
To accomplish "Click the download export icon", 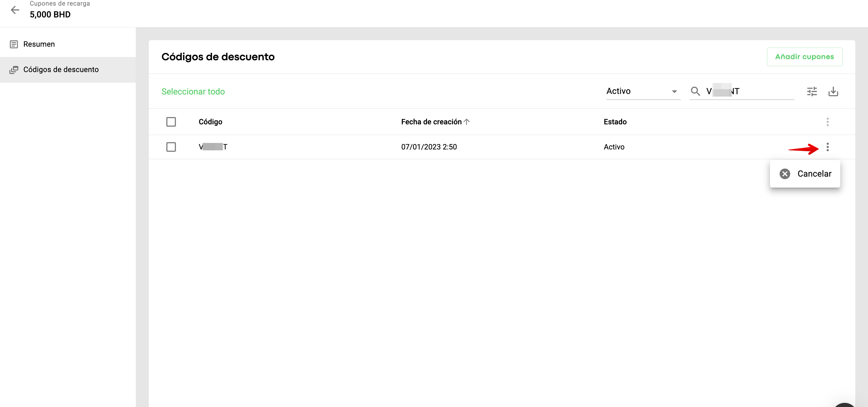I will click(833, 91).
